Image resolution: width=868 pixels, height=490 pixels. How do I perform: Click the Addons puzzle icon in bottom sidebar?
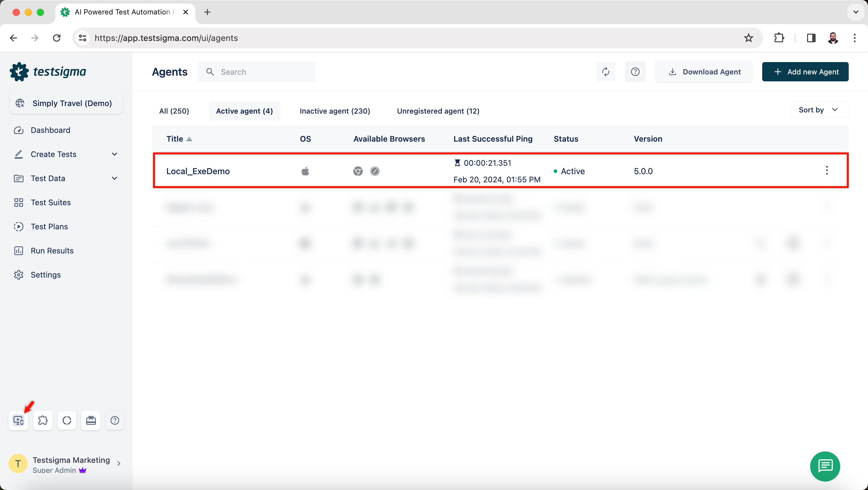click(43, 420)
